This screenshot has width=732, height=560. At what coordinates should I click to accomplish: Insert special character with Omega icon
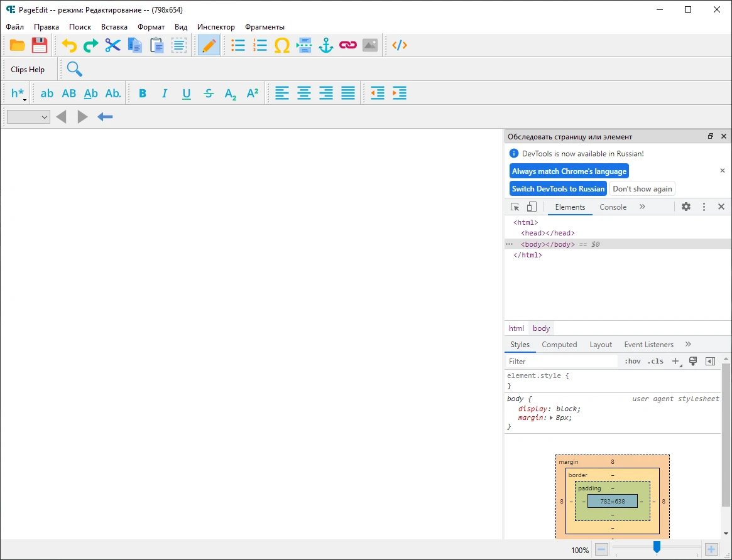point(281,45)
